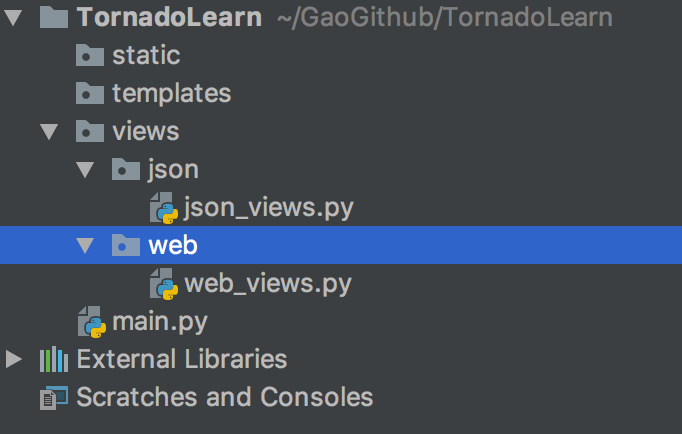Collapse the TornadoLearn project root
Viewport: 682px width, 434px height.
point(12,18)
